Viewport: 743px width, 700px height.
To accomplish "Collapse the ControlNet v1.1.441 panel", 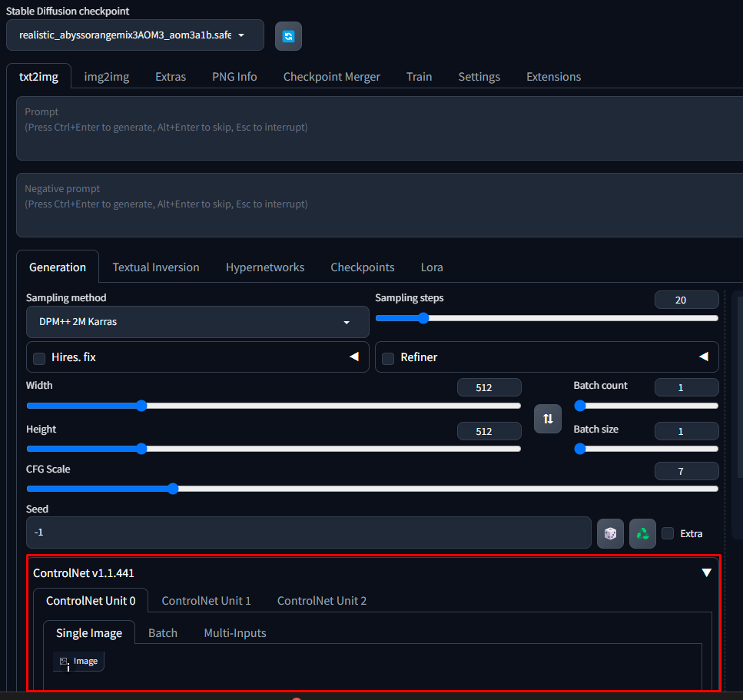I will pyautogui.click(x=706, y=572).
